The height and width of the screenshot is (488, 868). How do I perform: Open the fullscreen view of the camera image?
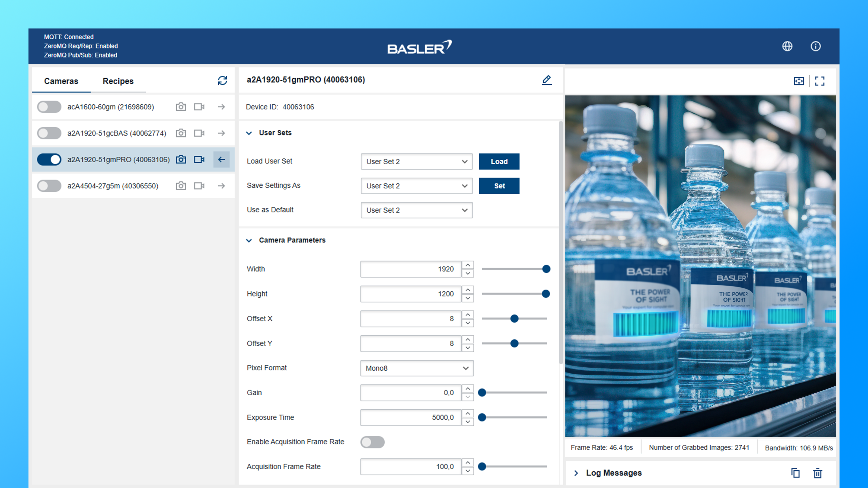click(820, 81)
